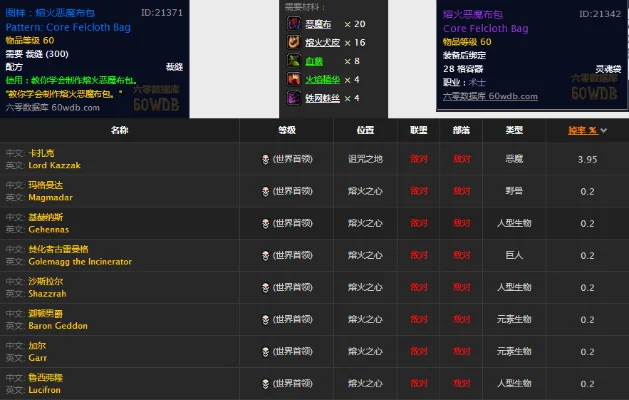Click the skull icon in Gehennas row
This screenshot has height=400, width=629.
[x=265, y=223]
